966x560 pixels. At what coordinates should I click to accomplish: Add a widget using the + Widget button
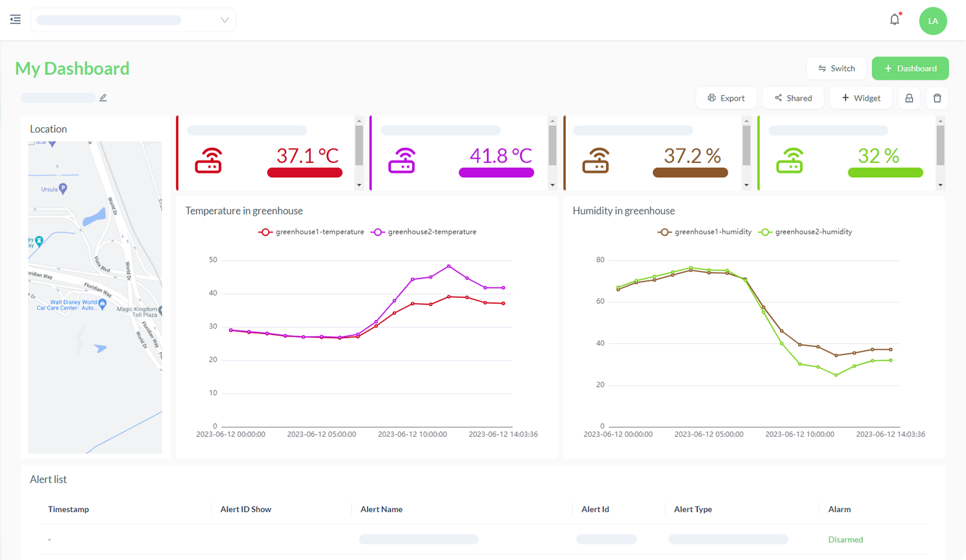pyautogui.click(x=861, y=98)
